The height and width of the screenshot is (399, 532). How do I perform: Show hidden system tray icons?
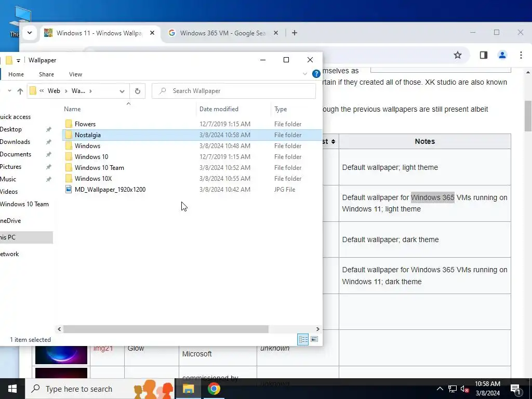click(x=440, y=389)
